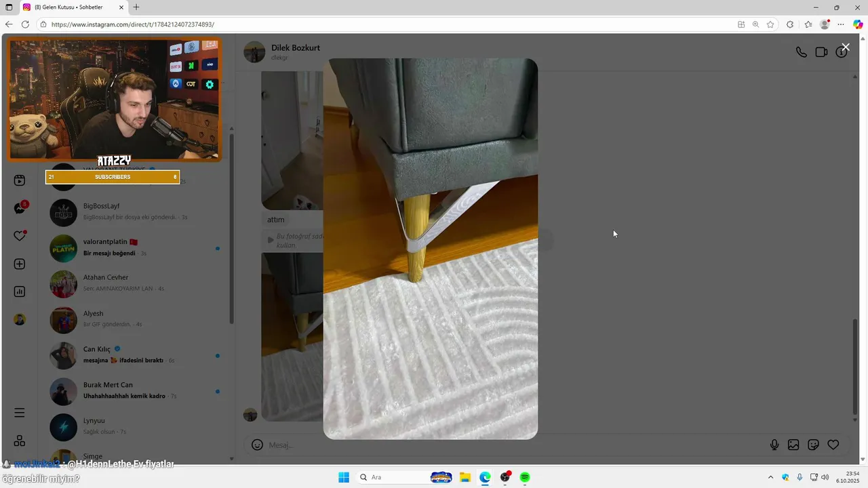
Task: Open the hamburger More menu in sidebar
Action: click(x=20, y=413)
